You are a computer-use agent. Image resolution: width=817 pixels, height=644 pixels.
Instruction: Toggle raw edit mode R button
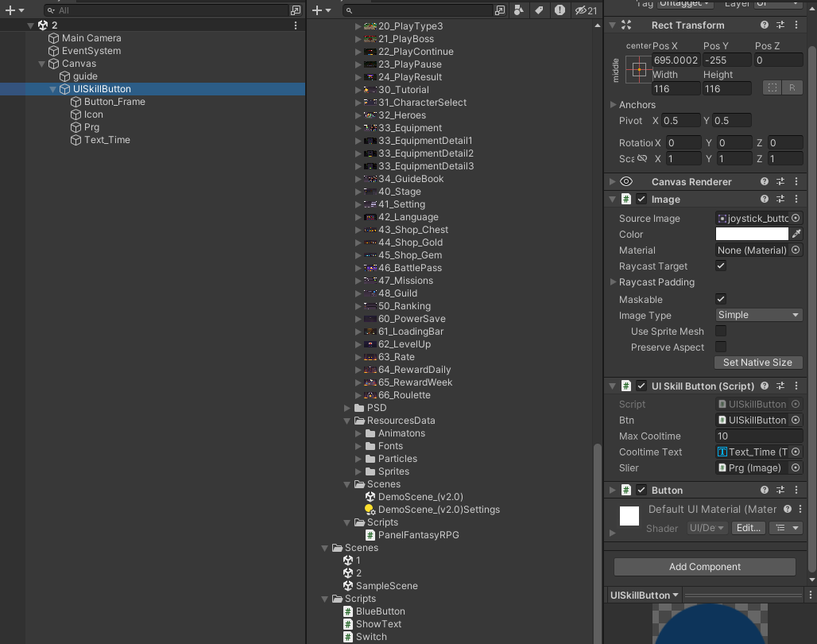792,87
